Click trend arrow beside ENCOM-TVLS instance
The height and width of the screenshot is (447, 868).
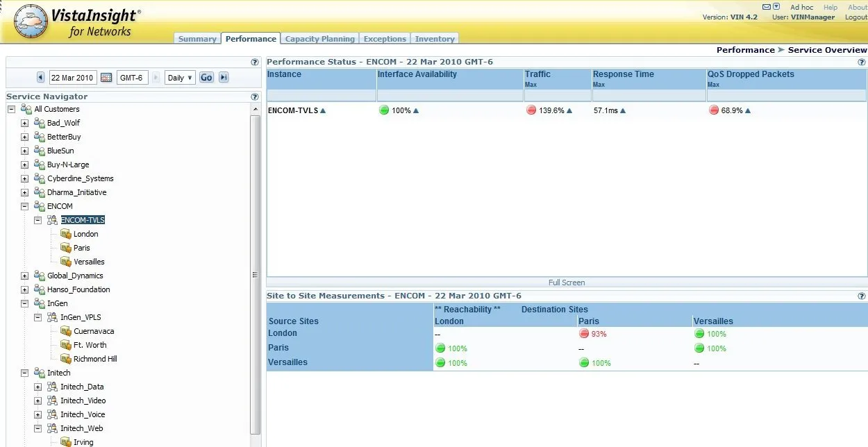tap(323, 110)
